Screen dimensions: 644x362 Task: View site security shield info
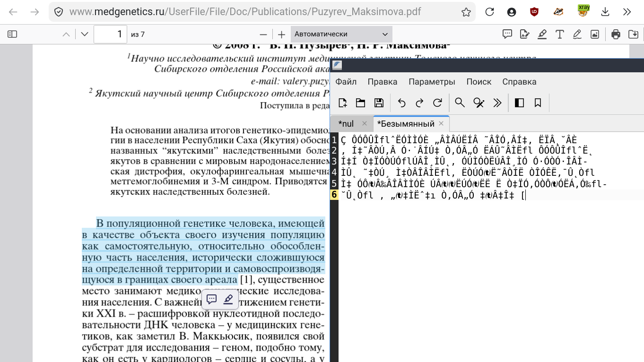pos(59,12)
